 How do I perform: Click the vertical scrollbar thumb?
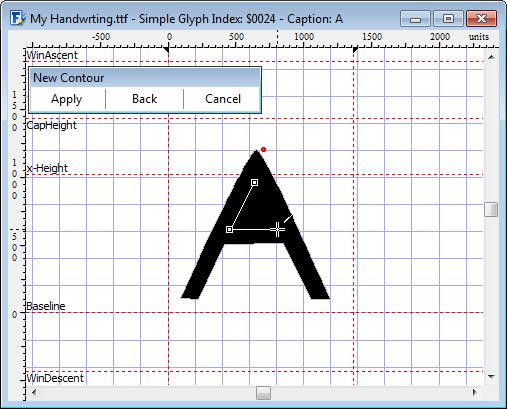(491, 209)
